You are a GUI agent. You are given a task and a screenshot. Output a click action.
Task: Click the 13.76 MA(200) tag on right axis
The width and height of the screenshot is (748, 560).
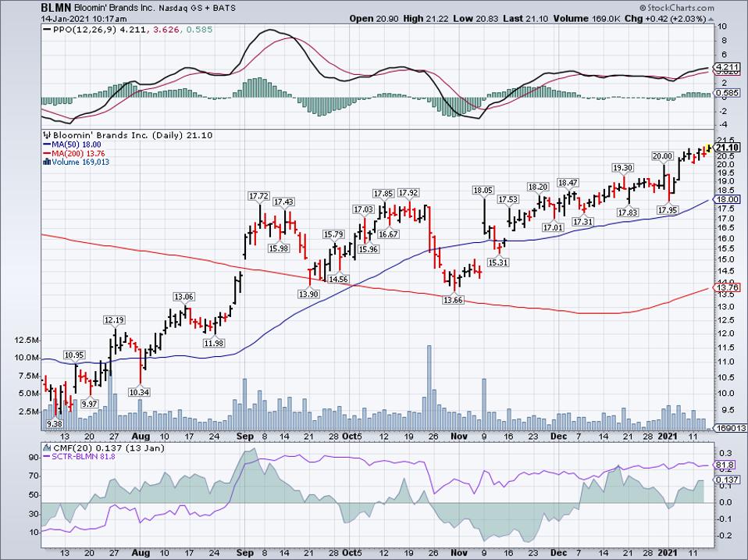[x=728, y=287]
